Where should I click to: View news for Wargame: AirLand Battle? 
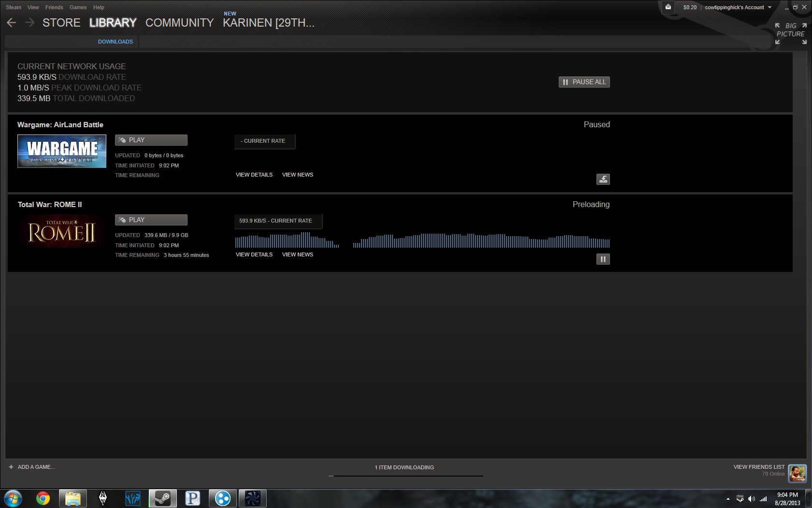(x=298, y=175)
